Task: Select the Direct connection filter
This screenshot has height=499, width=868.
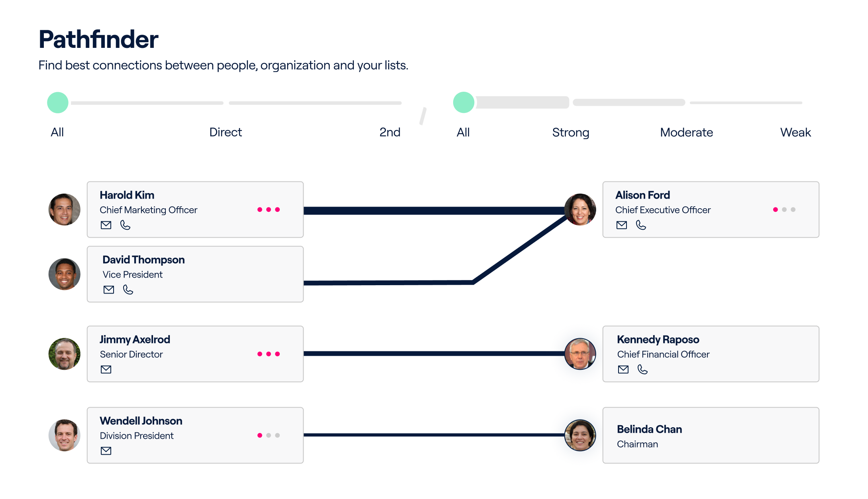Action: click(x=226, y=132)
